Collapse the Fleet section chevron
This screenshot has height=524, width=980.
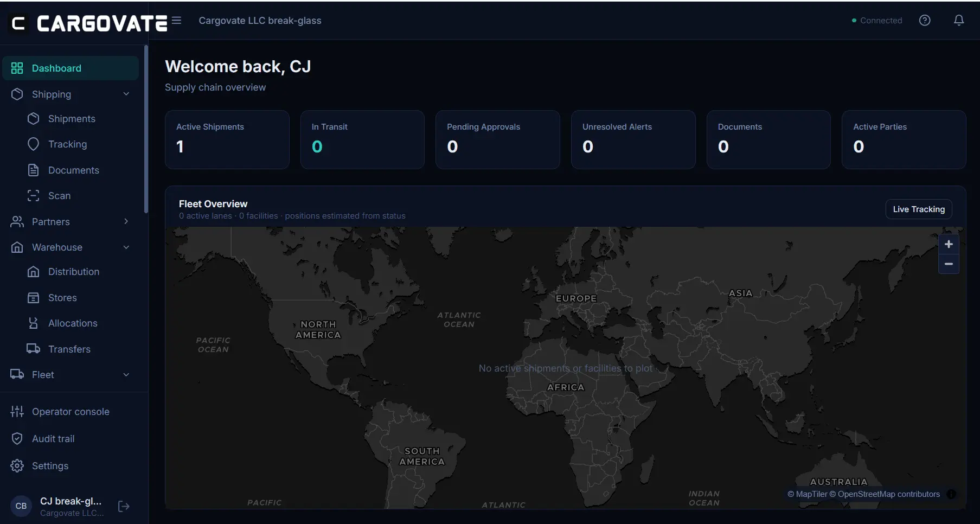(126, 375)
